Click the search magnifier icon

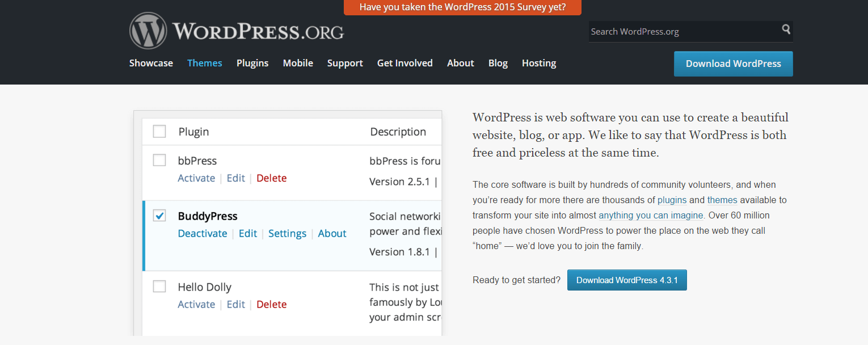coord(786,30)
